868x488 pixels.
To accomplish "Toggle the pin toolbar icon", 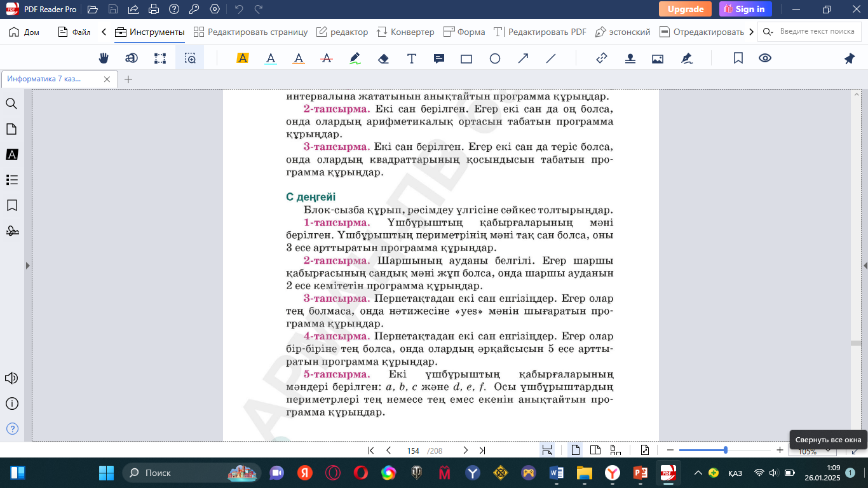I will pyautogui.click(x=850, y=58).
